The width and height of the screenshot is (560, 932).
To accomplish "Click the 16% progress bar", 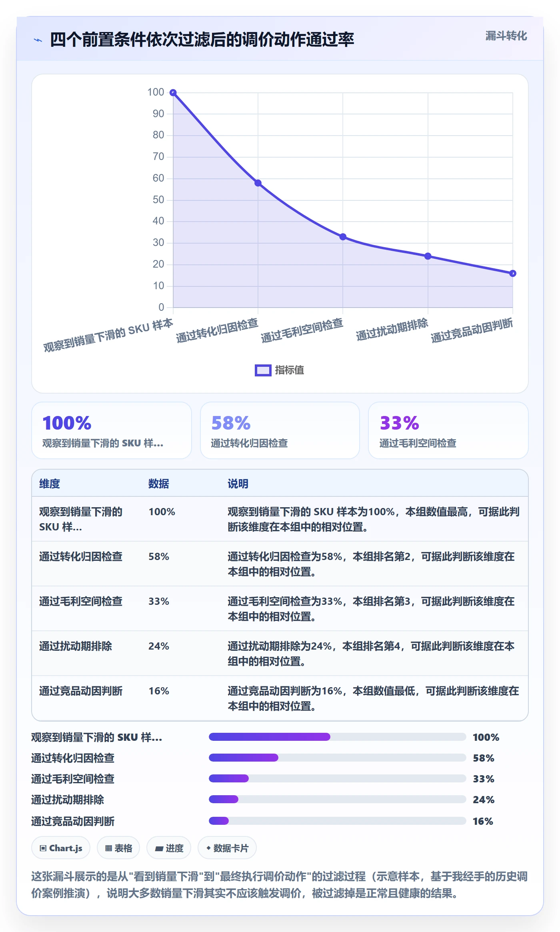I will point(338,821).
